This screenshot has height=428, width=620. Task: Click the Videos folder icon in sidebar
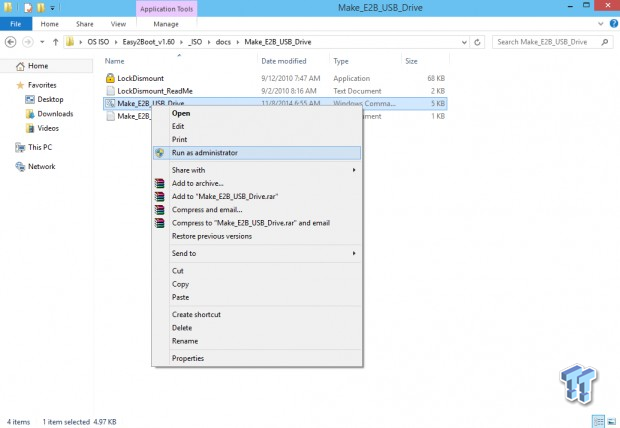click(30, 128)
